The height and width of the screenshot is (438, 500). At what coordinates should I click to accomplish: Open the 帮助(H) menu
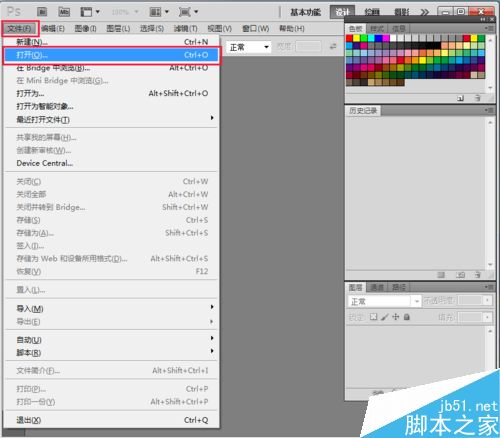292,29
